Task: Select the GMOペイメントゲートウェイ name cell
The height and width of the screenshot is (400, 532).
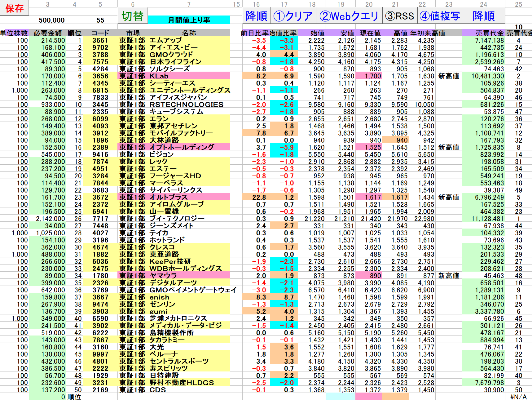Action: click(x=193, y=290)
